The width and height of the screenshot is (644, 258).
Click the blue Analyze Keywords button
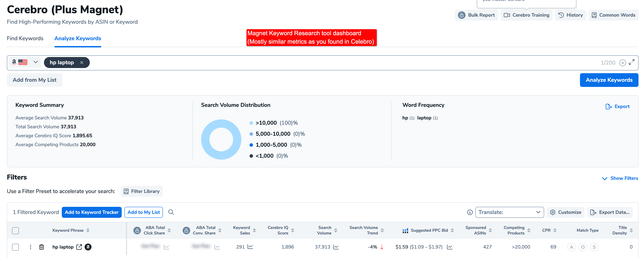pos(609,80)
